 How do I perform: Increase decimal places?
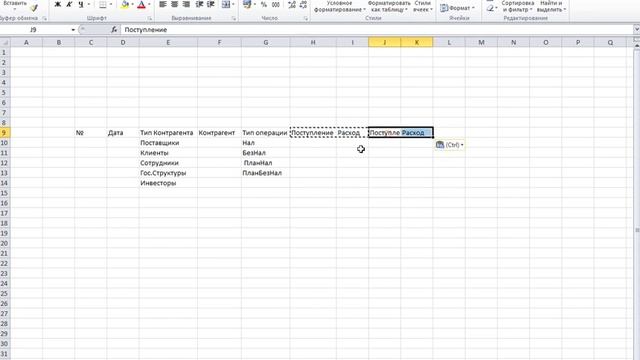pos(291,4)
